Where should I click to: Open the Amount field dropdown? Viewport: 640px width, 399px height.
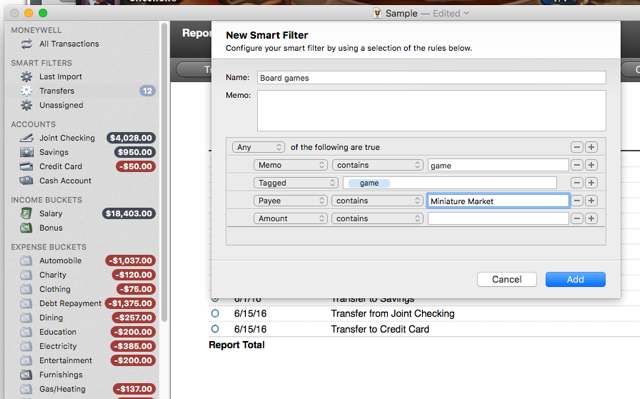[x=290, y=219]
